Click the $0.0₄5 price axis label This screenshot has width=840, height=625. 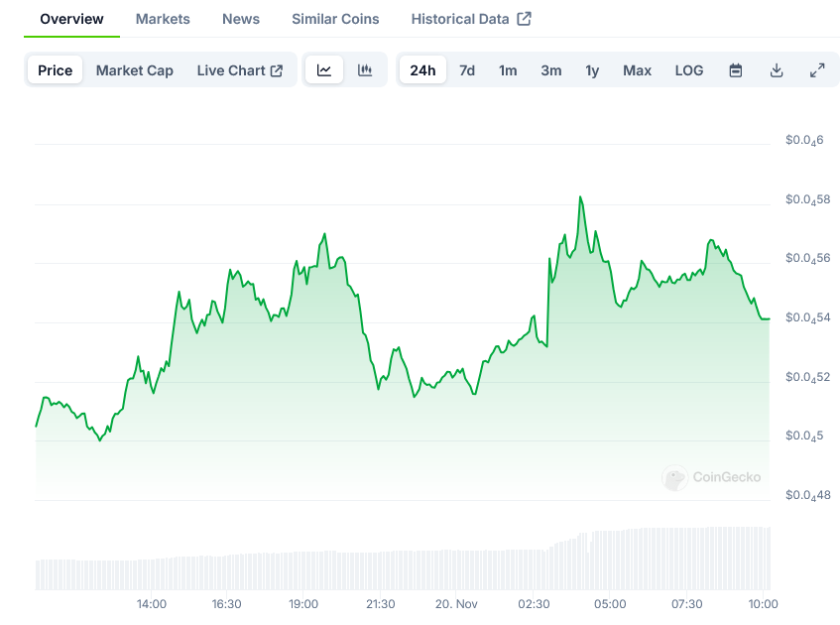tap(804, 436)
